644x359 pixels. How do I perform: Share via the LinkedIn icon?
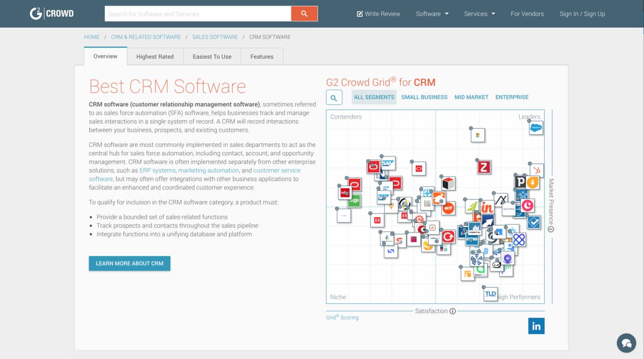(536, 326)
